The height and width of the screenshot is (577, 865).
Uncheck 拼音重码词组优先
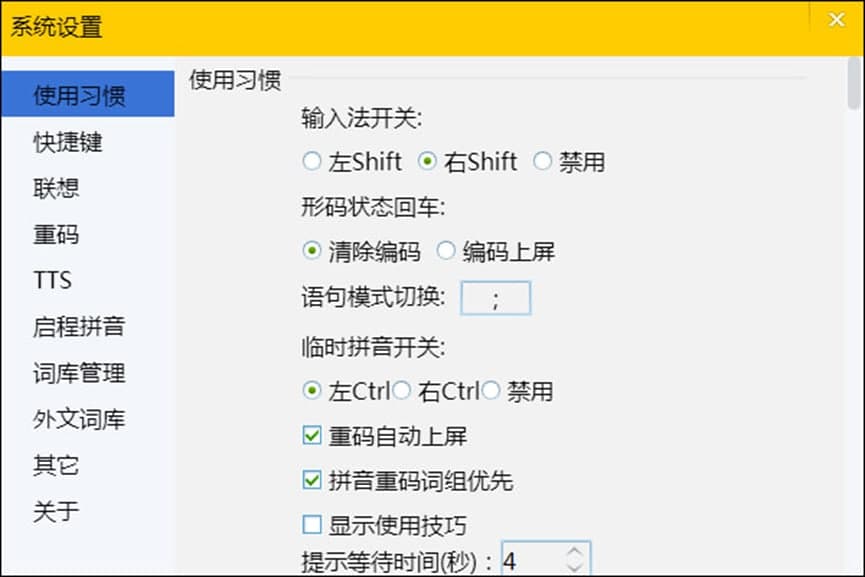click(310, 479)
